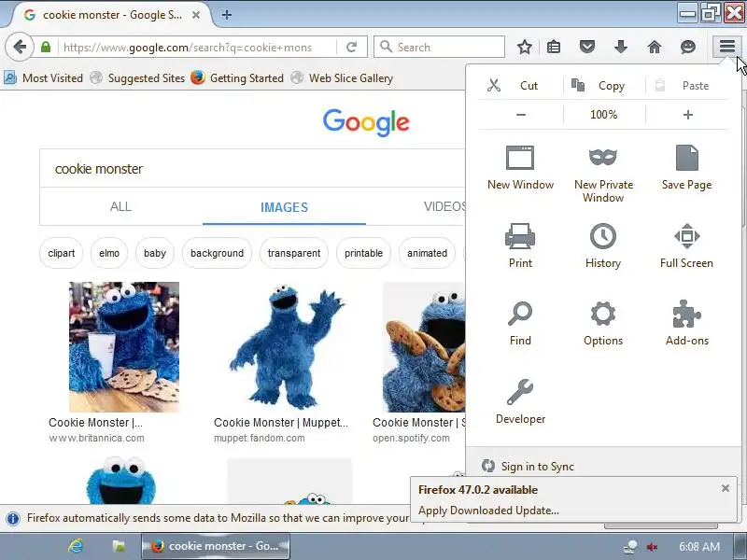Click the Google logo
This screenshot has width=747, height=560.
(366, 122)
